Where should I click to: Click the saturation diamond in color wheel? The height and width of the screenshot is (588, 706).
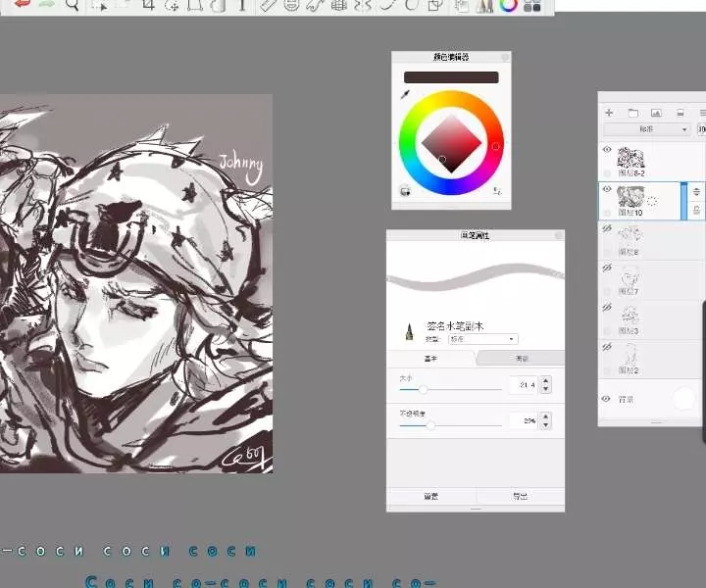pyautogui.click(x=451, y=144)
